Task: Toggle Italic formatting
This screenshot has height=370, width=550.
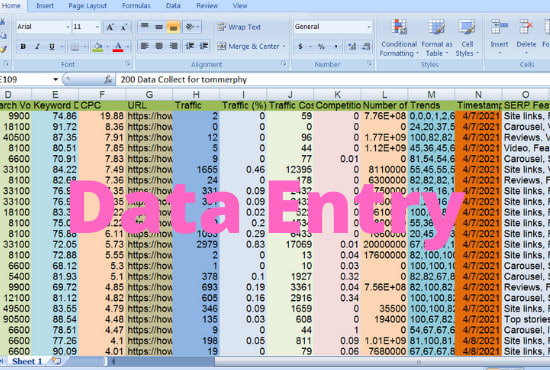Action: (37, 46)
